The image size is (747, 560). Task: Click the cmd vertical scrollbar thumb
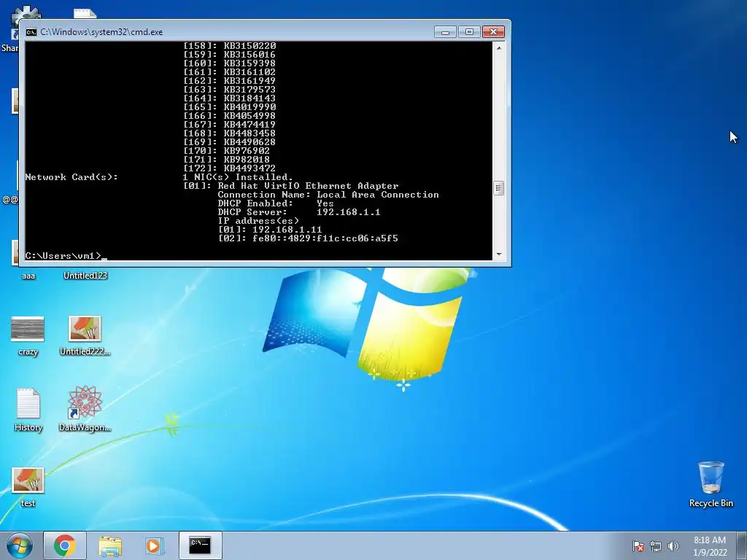[x=499, y=188]
